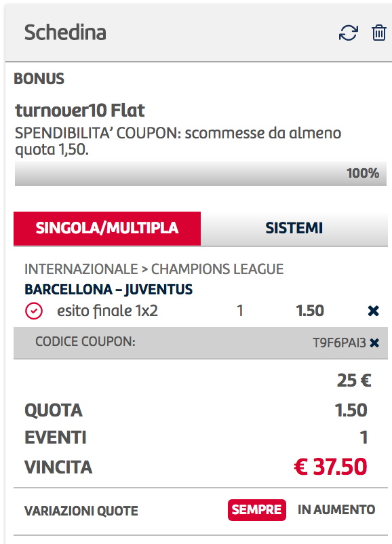This screenshot has width=392, height=544.
Task: Open BARCELLONA – JUVENTUS match link
Action: [109, 290]
